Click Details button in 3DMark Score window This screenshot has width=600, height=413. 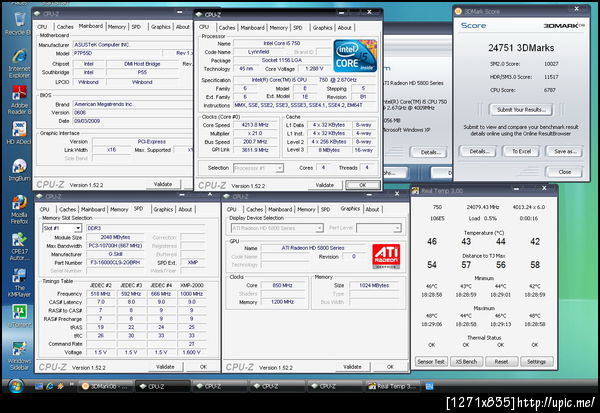click(x=477, y=152)
